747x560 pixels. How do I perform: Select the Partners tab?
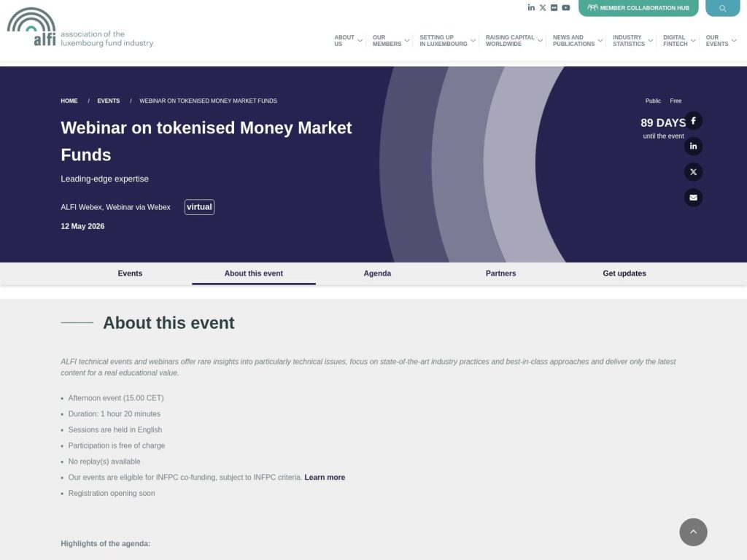[x=500, y=273]
